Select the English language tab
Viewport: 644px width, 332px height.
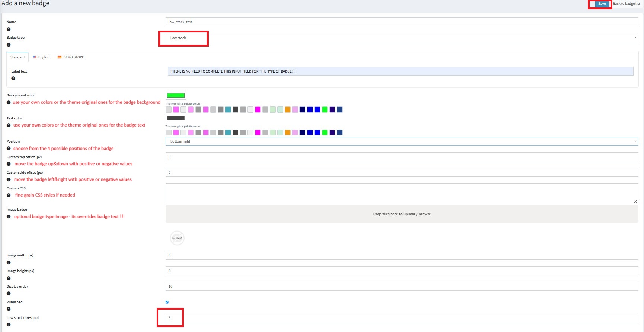(41, 57)
